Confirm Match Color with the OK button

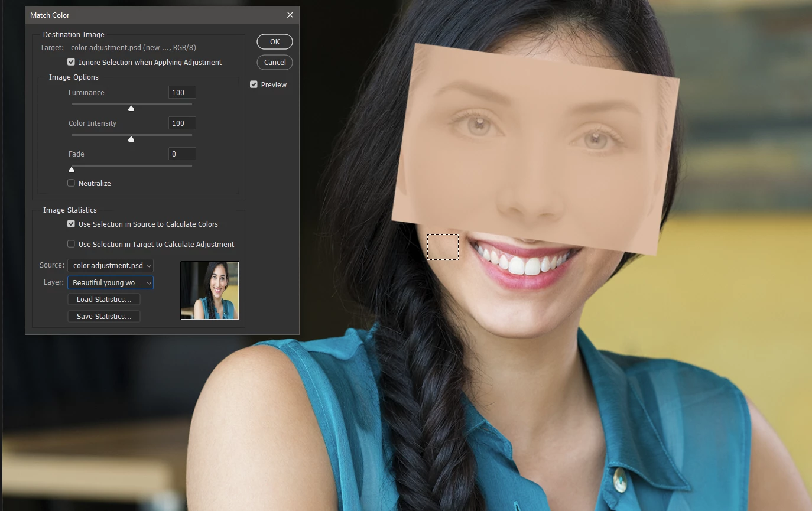pyautogui.click(x=275, y=42)
